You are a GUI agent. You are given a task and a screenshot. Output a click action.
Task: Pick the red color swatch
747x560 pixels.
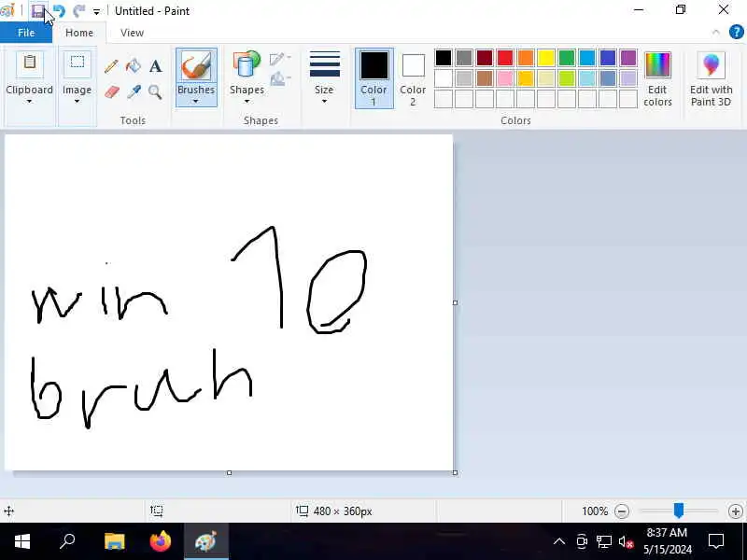pyautogui.click(x=505, y=58)
